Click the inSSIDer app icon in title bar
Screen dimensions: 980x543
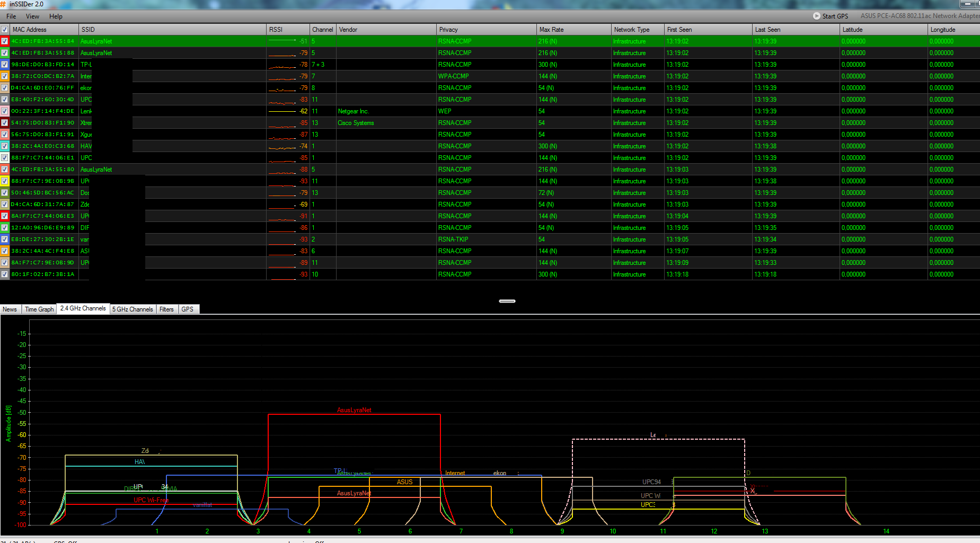3,4
